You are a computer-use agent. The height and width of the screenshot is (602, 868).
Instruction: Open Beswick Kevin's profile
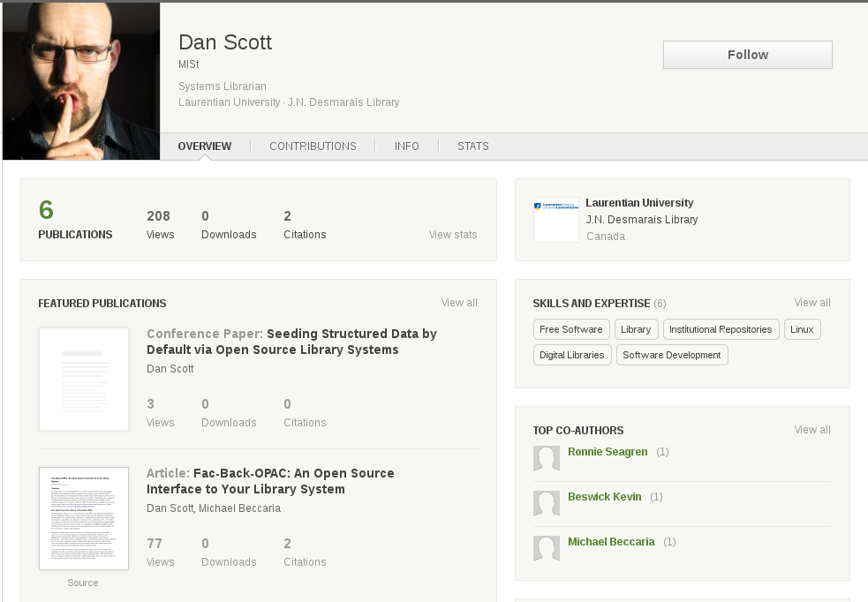pos(605,497)
